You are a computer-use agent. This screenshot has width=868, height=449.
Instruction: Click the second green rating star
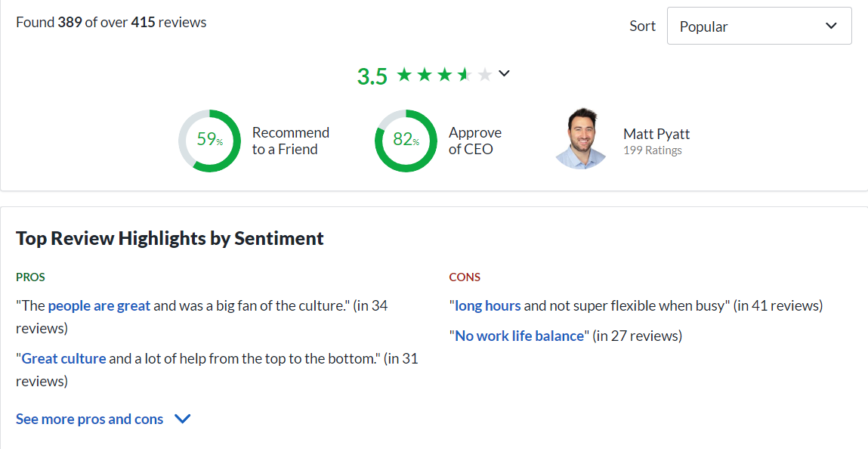pyautogui.click(x=425, y=74)
